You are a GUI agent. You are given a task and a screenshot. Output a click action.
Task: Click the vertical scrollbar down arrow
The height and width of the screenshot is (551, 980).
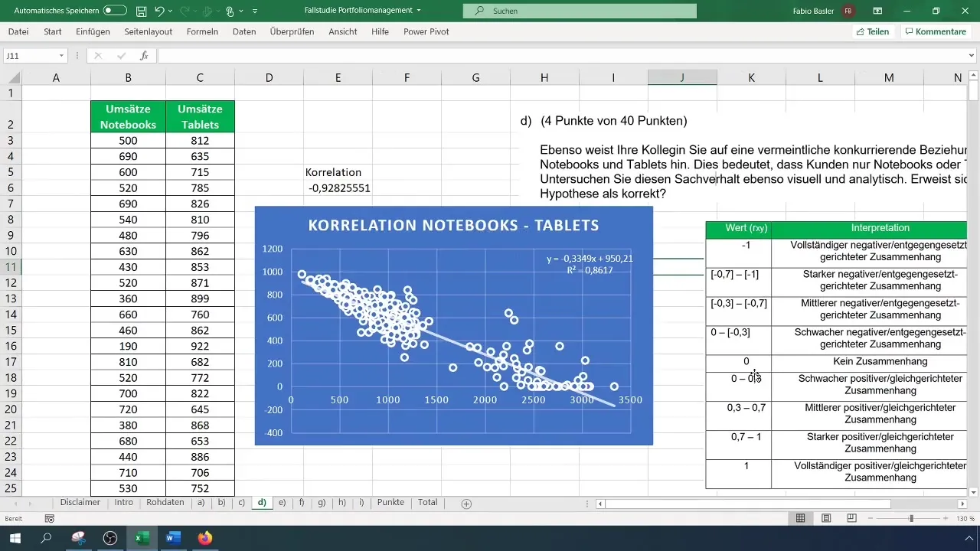pos(974,491)
